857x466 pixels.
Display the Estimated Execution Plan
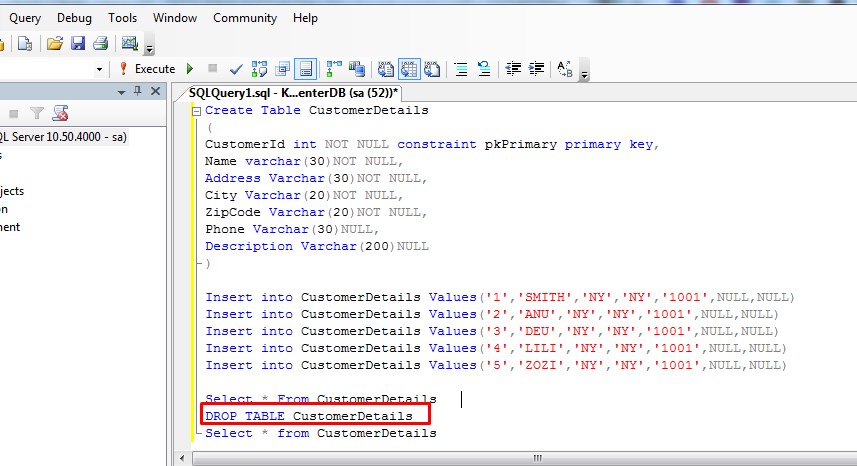(259, 69)
